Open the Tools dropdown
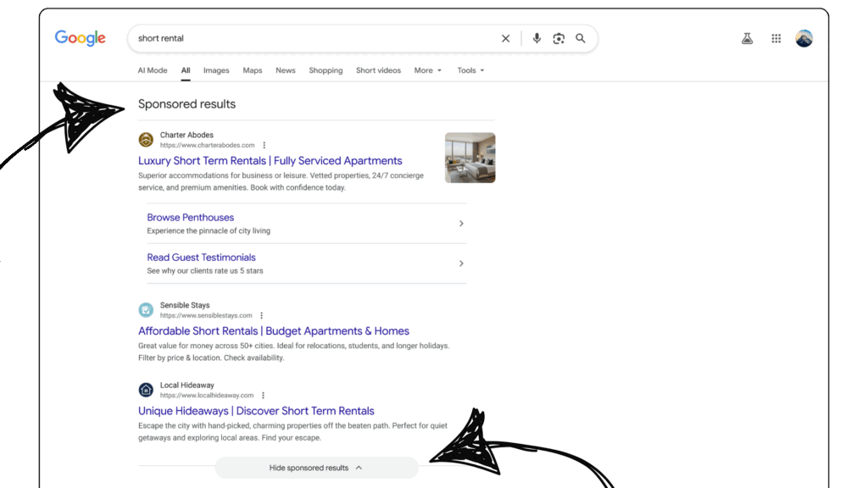 coord(470,70)
